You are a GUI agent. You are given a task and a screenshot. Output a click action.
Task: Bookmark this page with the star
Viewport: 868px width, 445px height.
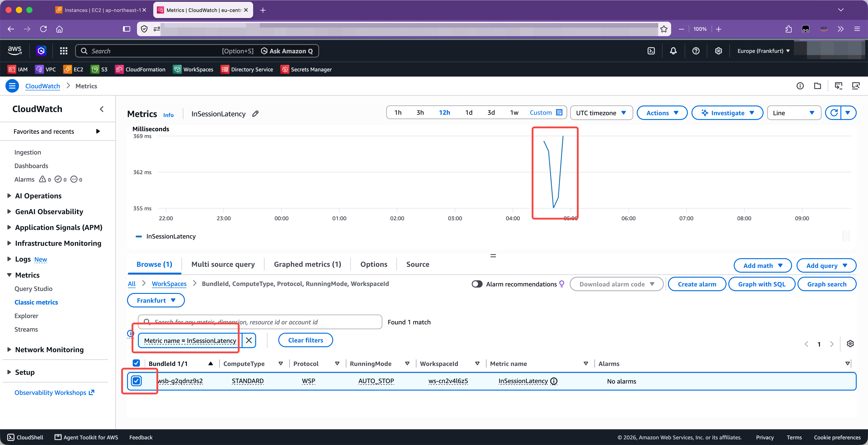click(x=664, y=29)
